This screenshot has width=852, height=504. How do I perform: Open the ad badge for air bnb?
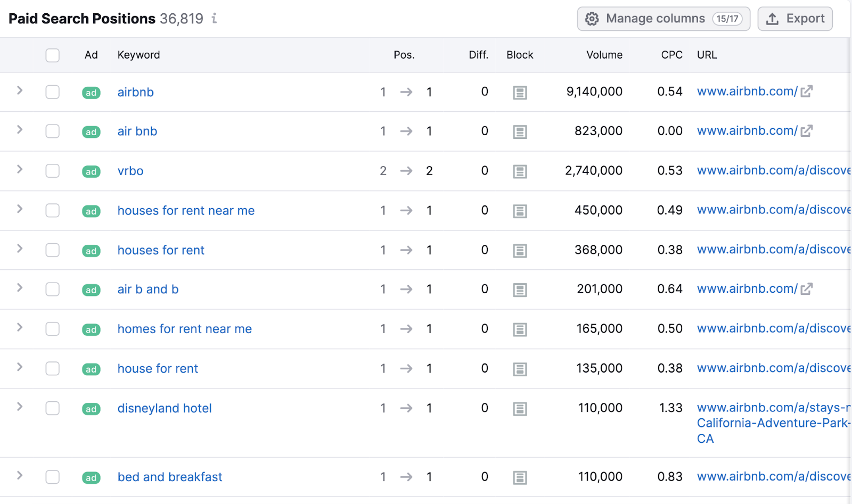point(91,132)
